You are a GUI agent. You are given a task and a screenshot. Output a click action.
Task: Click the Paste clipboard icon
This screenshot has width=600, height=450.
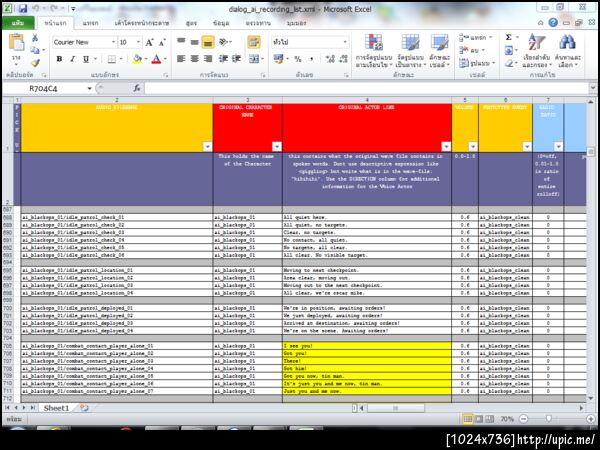(16, 42)
